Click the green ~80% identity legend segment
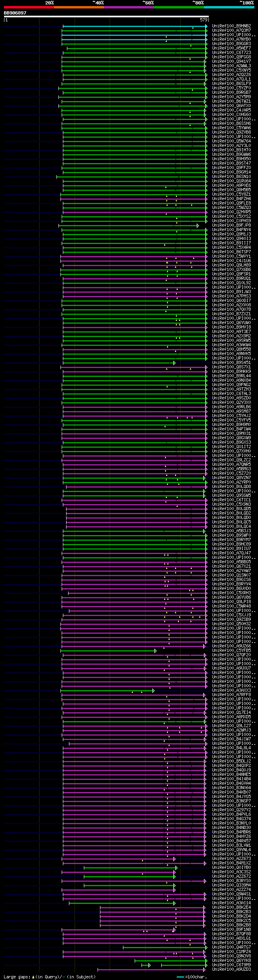The height and width of the screenshot is (980, 258). [x=179, y=7]
